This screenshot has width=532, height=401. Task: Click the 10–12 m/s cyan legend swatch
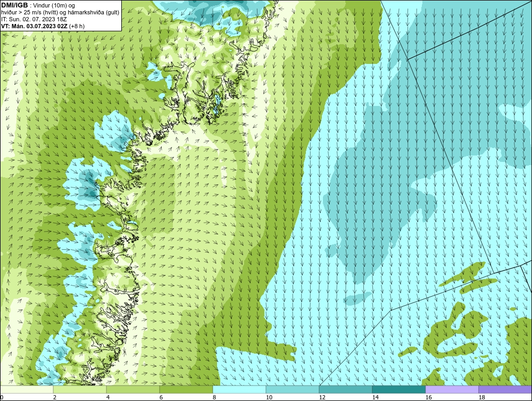[x=293, y=389]
